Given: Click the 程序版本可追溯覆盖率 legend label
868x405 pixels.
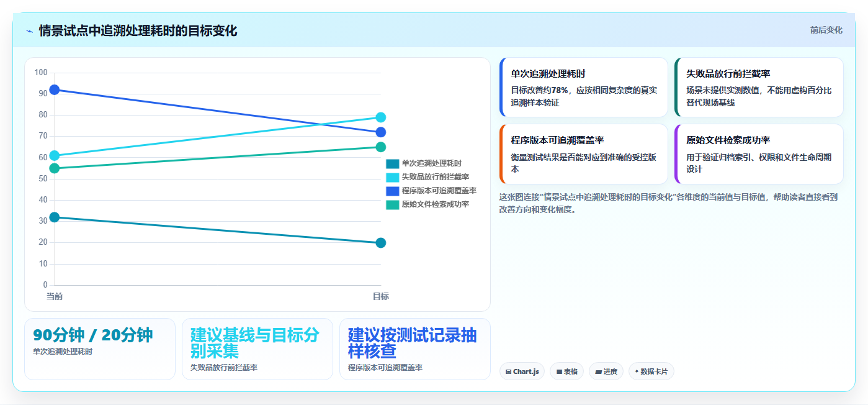Looking at the screenshot, I should pyautogui.click(x=439, y=191).
